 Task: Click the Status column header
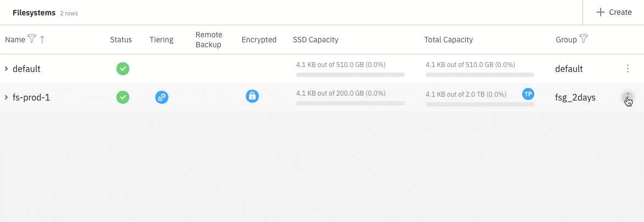tap(121, 40)
